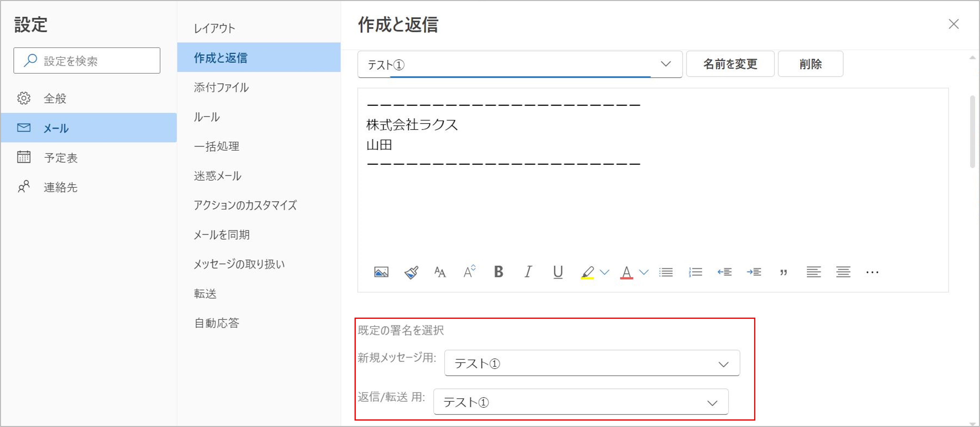Insert an inline image into the signature
The width and height of the screenshot is (980, 427).
click(381, 272)
